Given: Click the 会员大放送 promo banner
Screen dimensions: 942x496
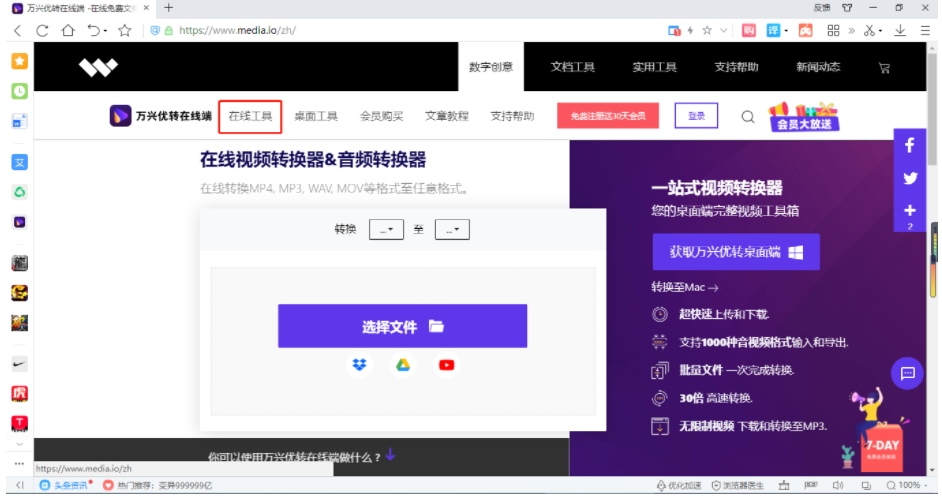Looking at the screenshot, I should tap(804, 117).
